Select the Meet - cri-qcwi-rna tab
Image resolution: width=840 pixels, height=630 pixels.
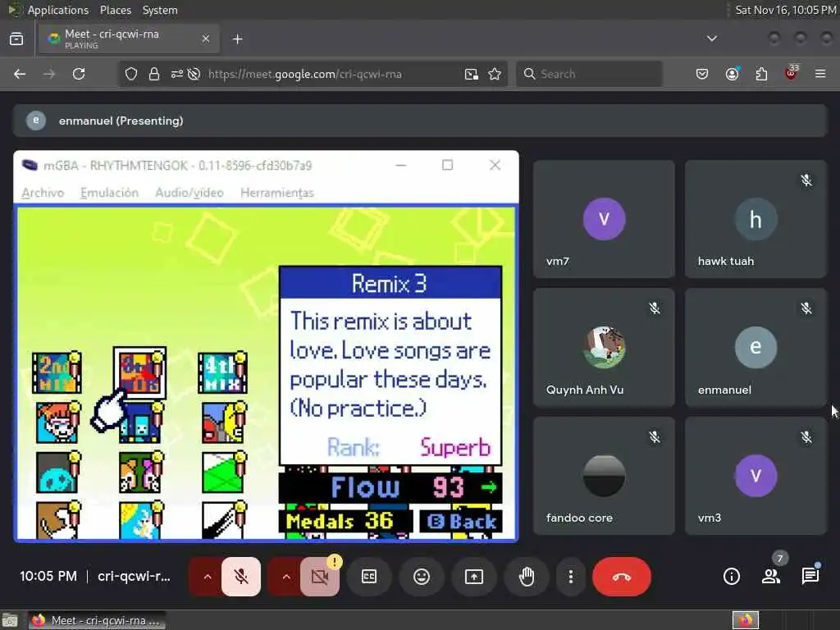point(129,39)
